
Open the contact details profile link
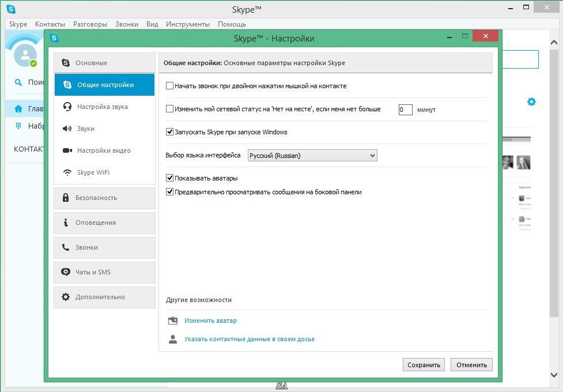click(249, 339)
